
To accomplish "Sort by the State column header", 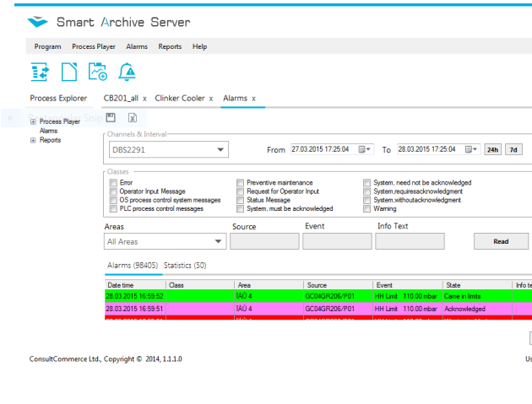I will coord(477,285).
